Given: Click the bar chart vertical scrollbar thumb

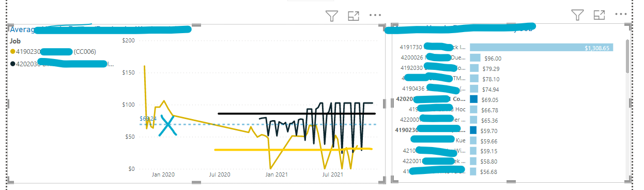Looking at the screenshot, I should tap(627, 56).
